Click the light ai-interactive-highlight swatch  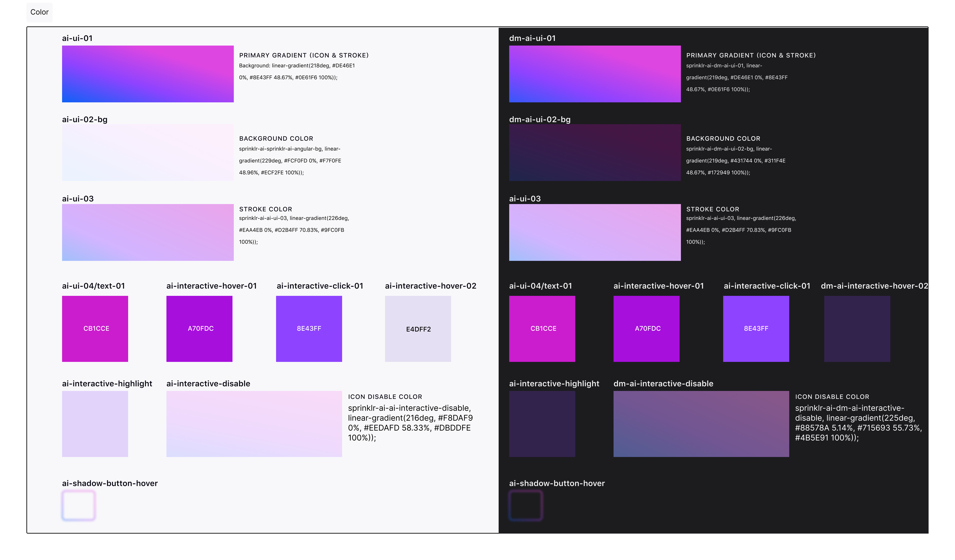point(95,424)
